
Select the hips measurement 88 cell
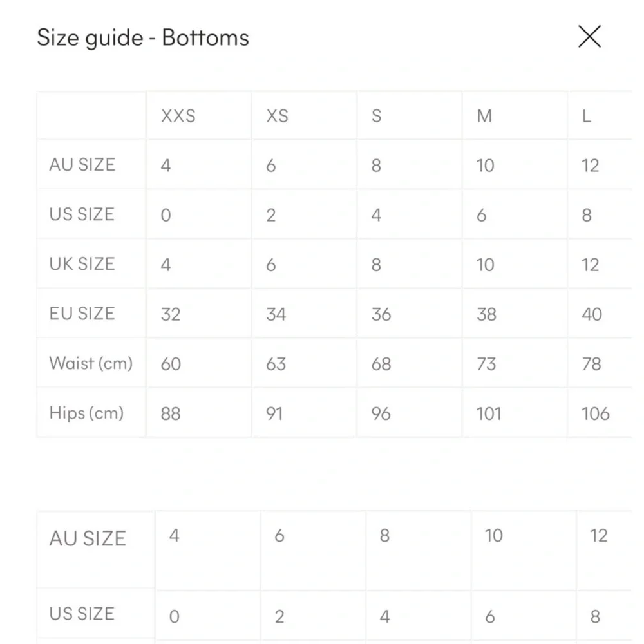[x=170, y=413]
